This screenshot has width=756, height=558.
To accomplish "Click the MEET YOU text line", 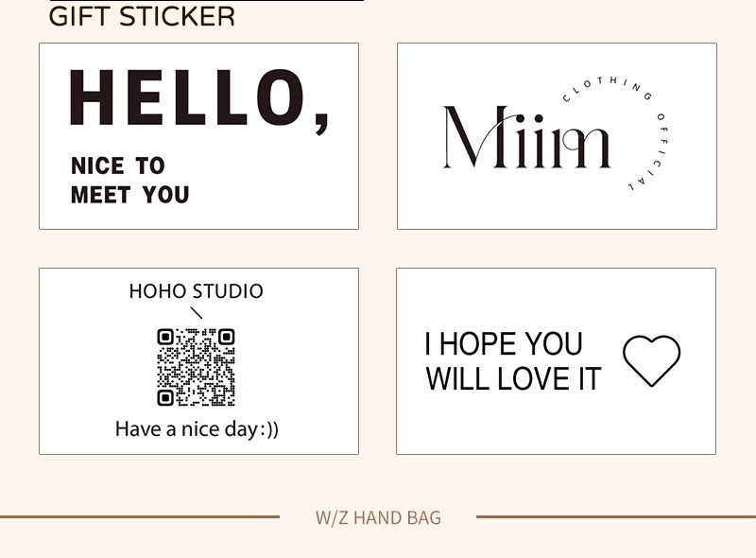I will tap(129, 195).
